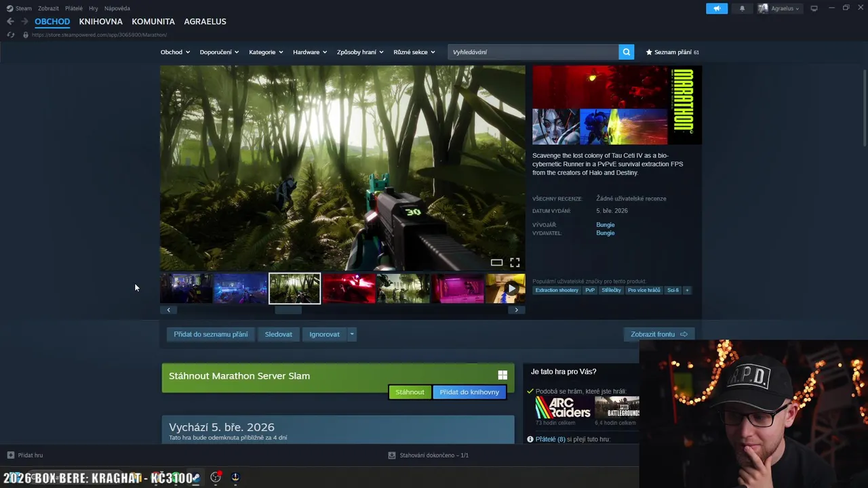Switch screenshot to theater mode icon

click(x=496, y=262)
